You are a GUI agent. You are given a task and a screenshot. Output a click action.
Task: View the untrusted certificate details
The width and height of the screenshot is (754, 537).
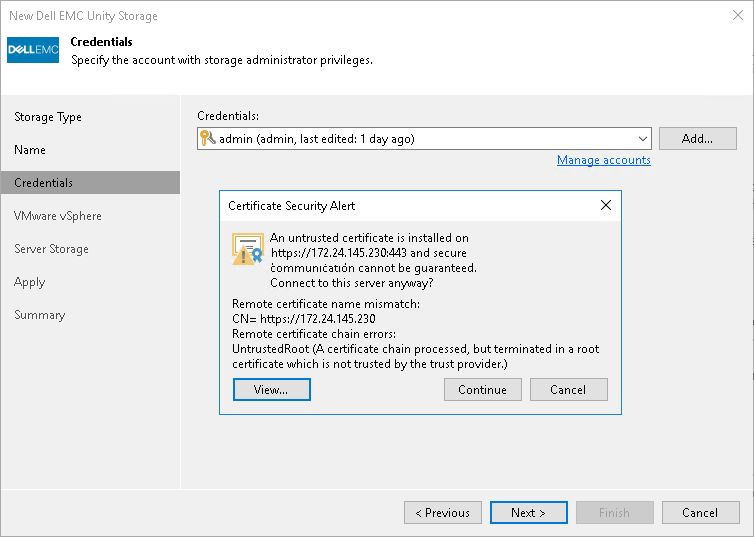[271, 390]
